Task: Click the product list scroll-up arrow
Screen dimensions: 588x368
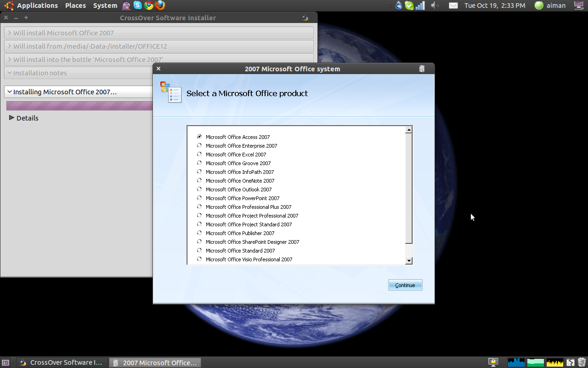Action: [x=409, y=130]
